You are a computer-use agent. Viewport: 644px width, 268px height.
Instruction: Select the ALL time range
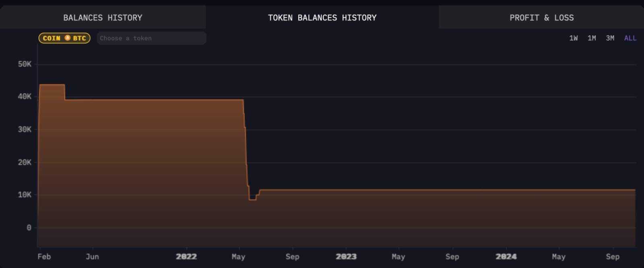pos(630,38)
